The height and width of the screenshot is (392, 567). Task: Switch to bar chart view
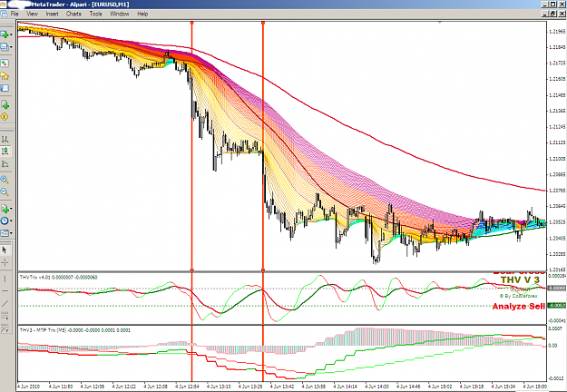click(x=5, y=139)
